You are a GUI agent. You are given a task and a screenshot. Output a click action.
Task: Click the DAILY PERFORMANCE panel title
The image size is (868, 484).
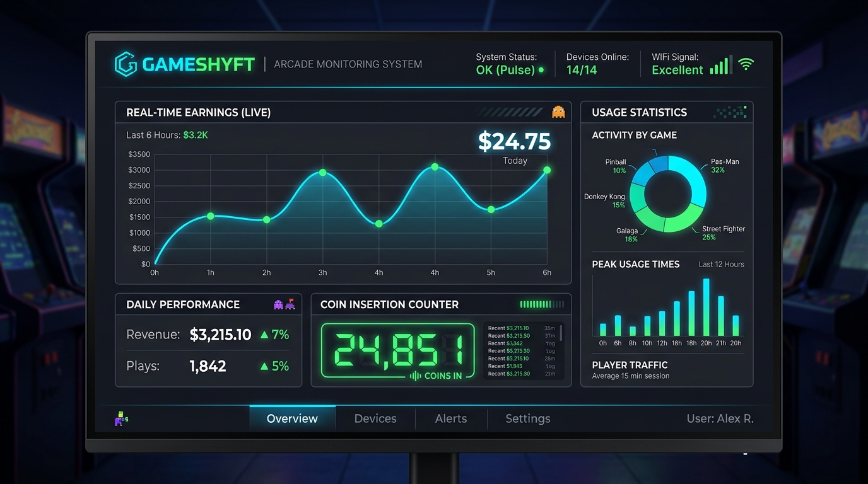tap(183, 304)
